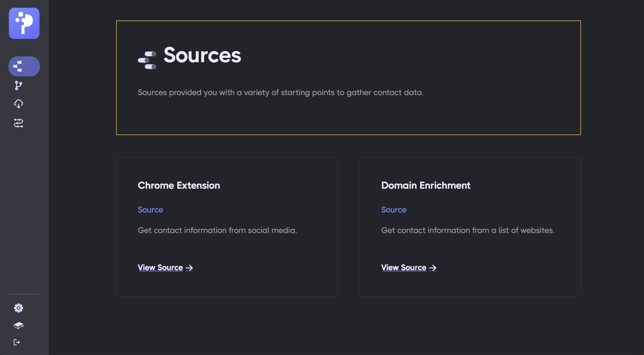Open View Source for Chrome Extension
644x355 pixels.
160,267
